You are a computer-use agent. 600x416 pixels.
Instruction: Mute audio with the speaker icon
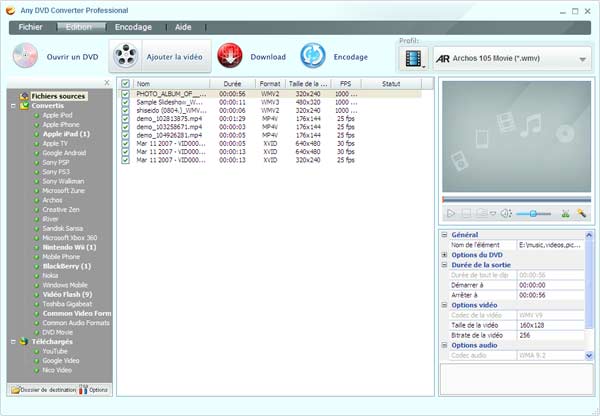point(506,213)
